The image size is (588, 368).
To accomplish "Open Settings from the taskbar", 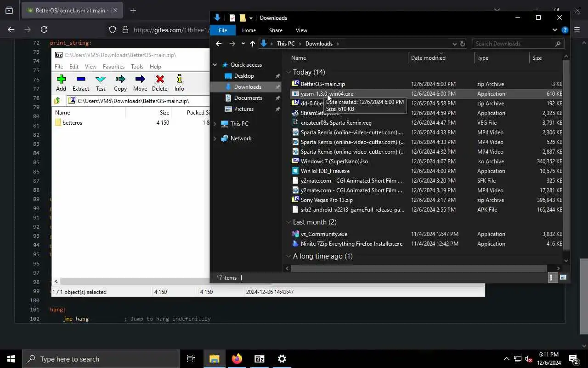I will 282,359.
